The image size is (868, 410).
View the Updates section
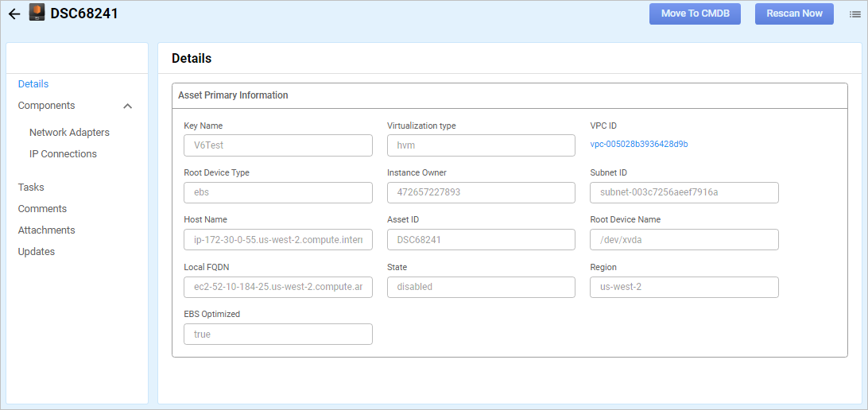(x=37, y=252)
